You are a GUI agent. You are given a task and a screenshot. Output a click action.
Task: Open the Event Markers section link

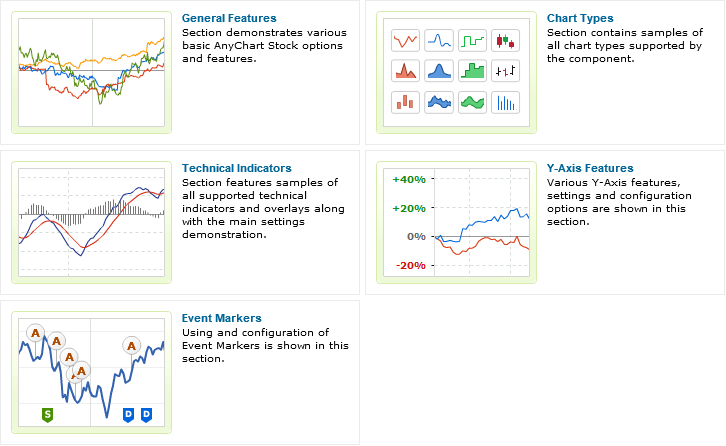pyautogui.click(x=221, y=318)
